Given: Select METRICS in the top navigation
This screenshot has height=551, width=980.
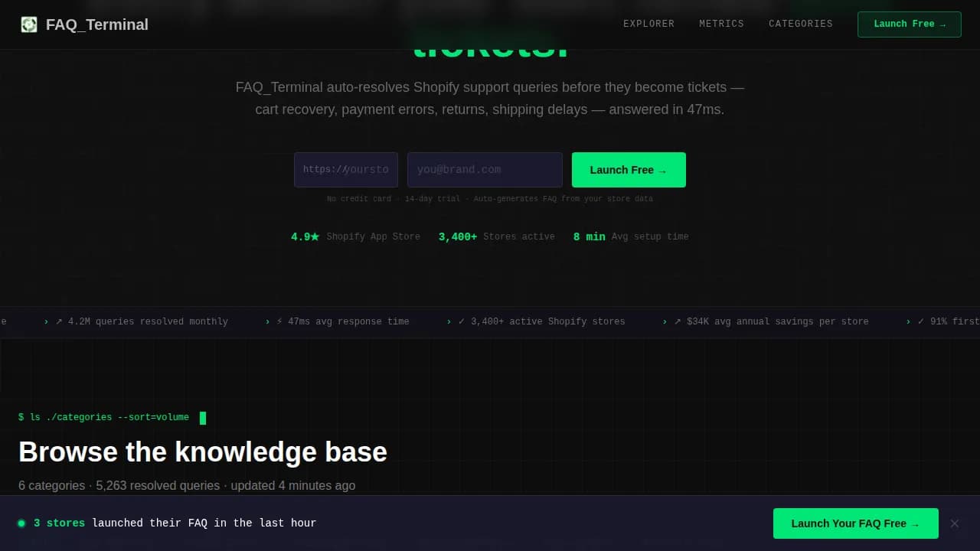Looking at the screenshot, I should (x=721, y=24).
